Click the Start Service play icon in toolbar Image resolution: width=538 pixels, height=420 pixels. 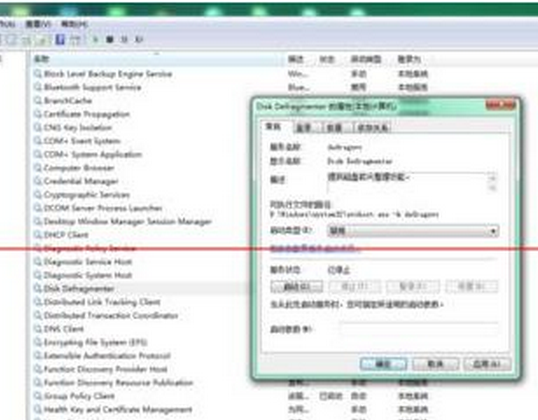[x=95, y=40]
